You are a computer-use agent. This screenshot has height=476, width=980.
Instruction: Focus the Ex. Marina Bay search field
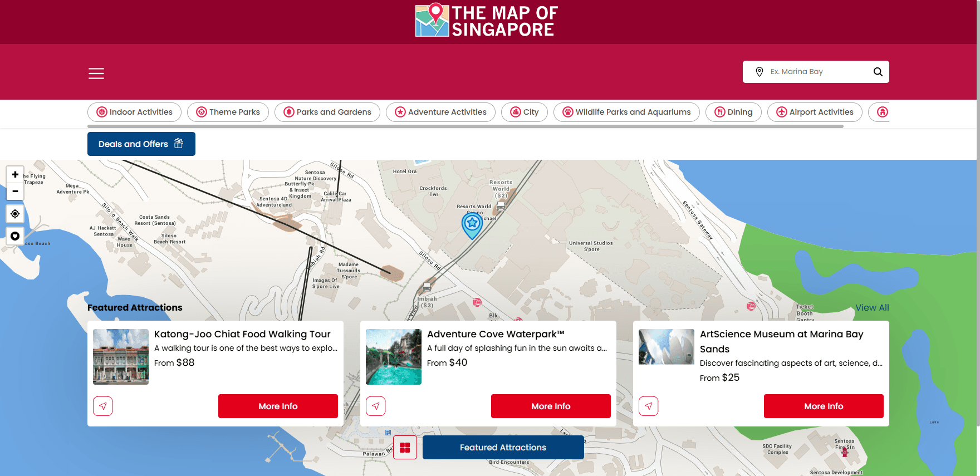[816, 72]
